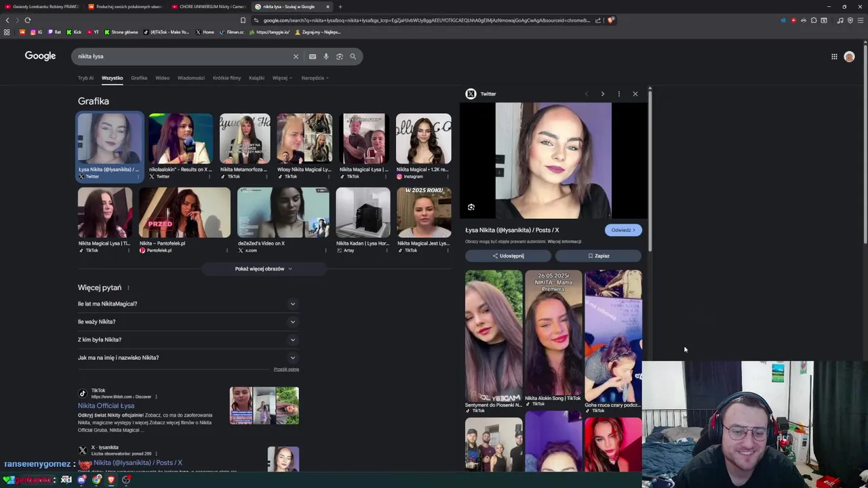Open options for 'nikolaalokin' image result
The height and width of the screenshot is (488, 868).
[209, 176]
